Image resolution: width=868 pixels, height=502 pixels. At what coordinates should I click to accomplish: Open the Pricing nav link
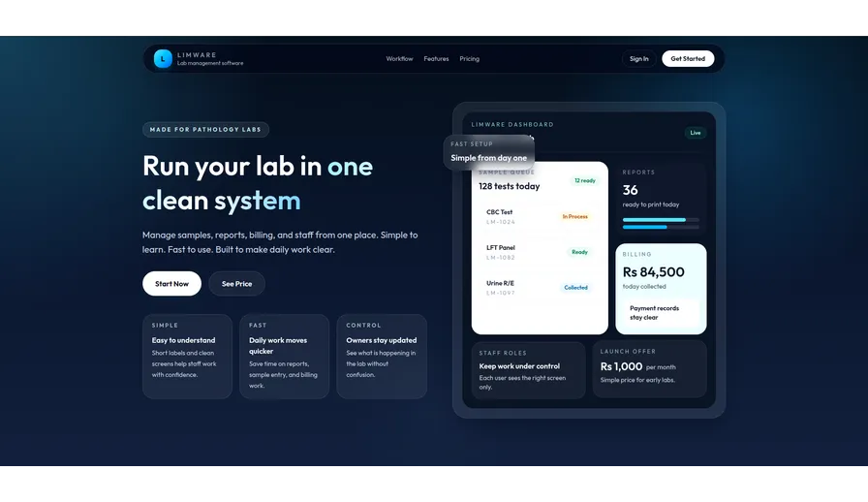[470, 59]
